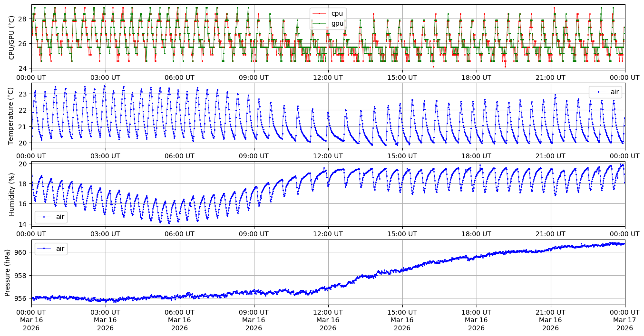Click 21:00 UT tick below Temperature chart

click(550, 155)
